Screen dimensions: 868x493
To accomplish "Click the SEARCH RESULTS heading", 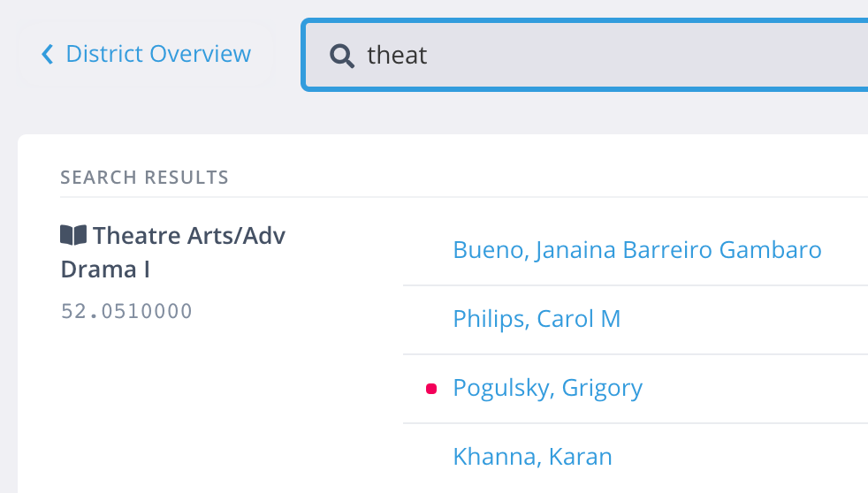I will pos(144,178).
